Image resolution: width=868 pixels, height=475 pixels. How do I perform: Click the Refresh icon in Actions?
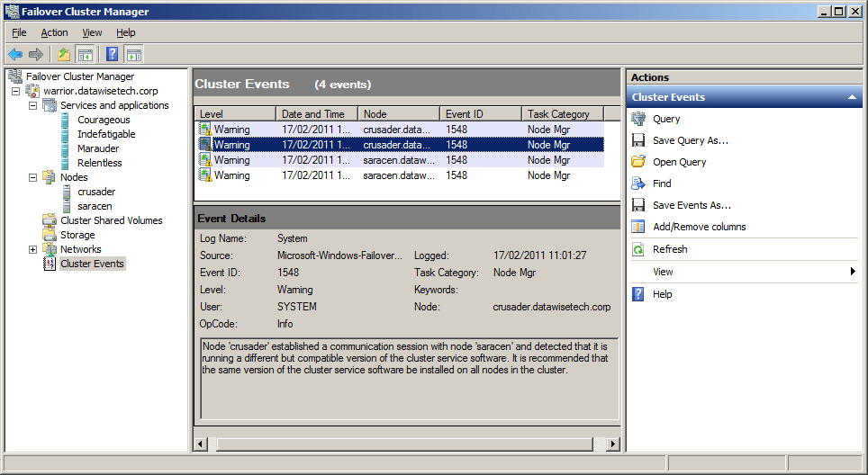pyautogui.click(x=638, y=249)
